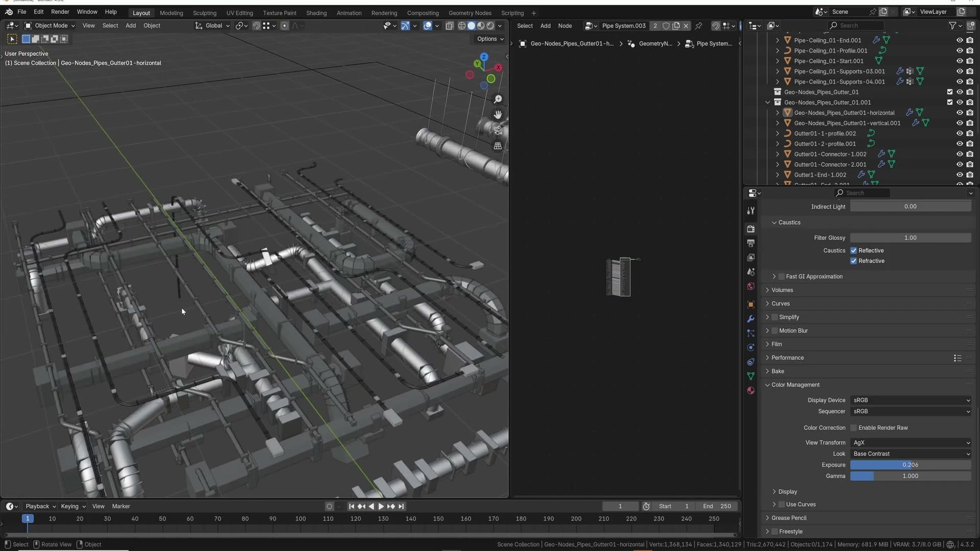
Task: Open the Sequencer sRGB dropdown
Action: [911, 412]
